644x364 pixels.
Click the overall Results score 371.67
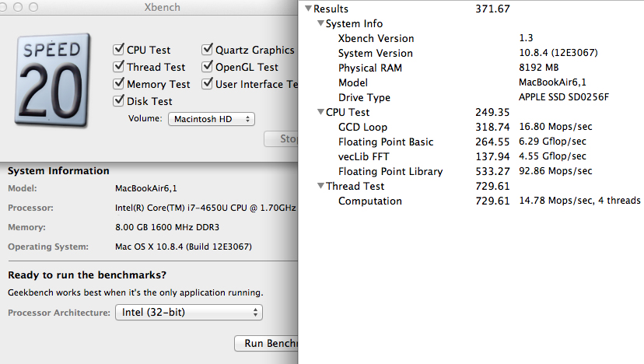click(492, 9)
